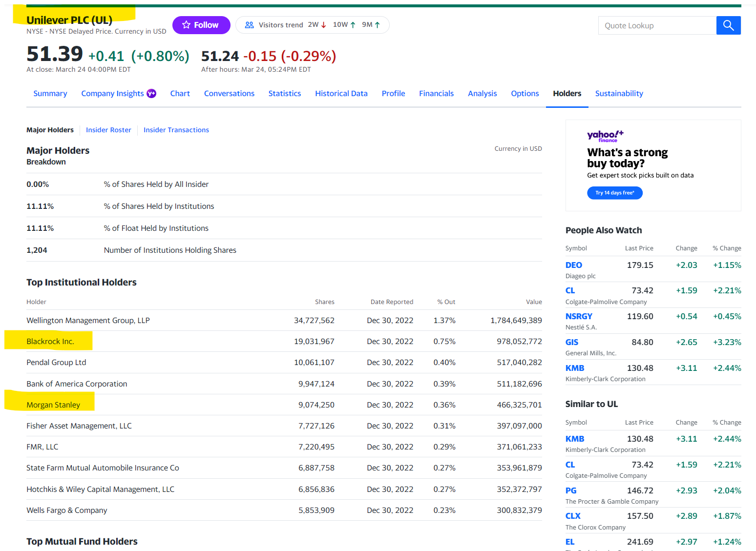This screenshot has height=551, width=756.
Task: Click the Shares column header
Action: [325, 302]
